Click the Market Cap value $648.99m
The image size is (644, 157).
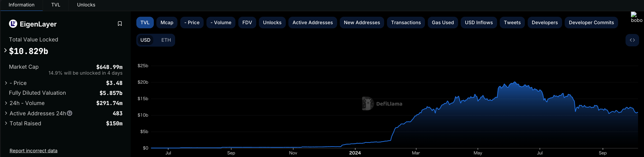[109, 67]
